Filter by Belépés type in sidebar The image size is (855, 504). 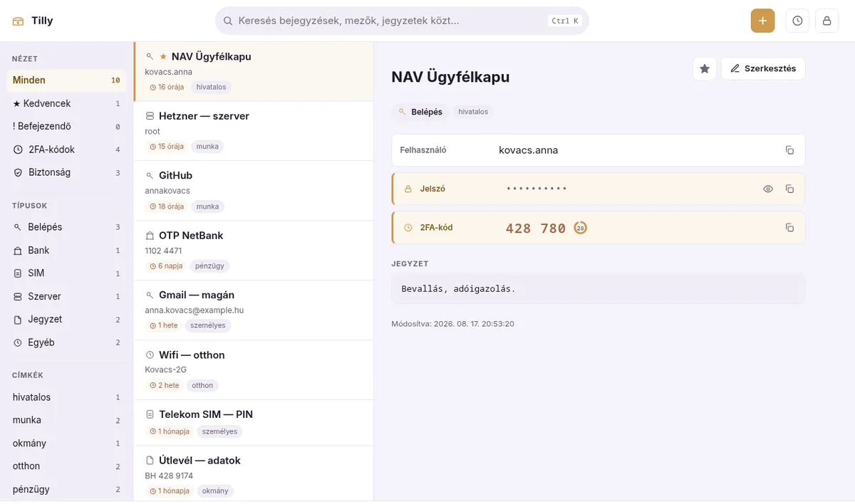66,227
